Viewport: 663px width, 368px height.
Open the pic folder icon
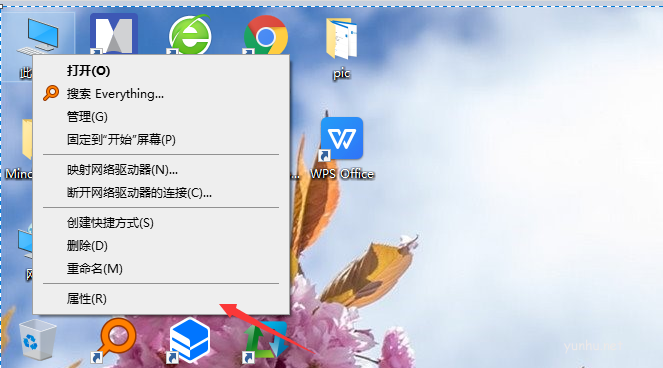(342, 39)
